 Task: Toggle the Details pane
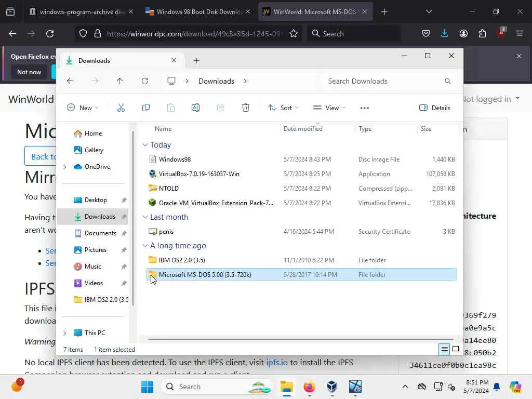435,108
